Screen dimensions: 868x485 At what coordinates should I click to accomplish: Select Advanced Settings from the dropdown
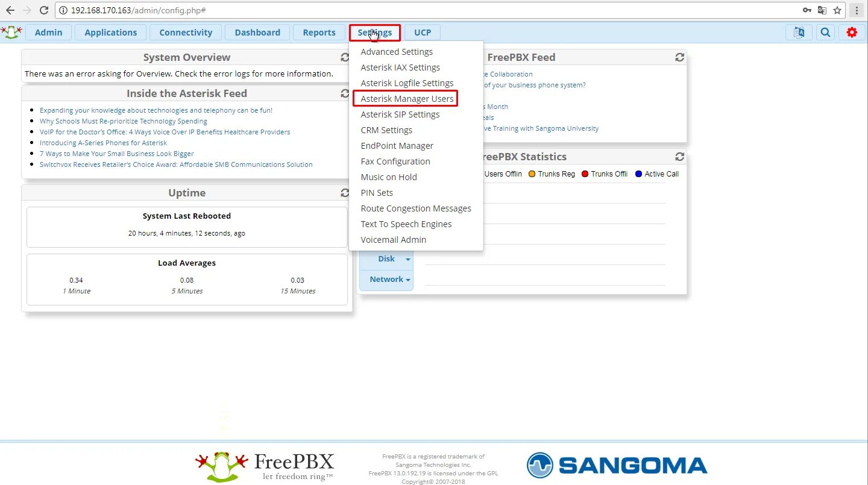tap(397, 52)
